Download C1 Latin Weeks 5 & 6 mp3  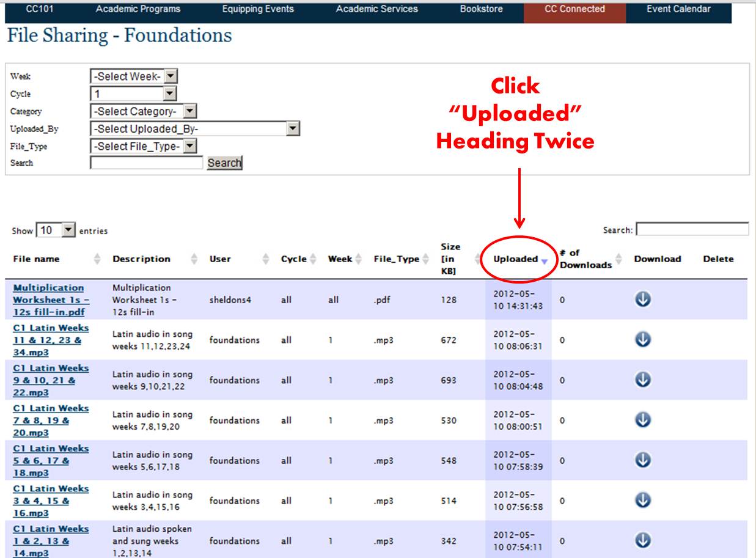click(x=643, y=460)
